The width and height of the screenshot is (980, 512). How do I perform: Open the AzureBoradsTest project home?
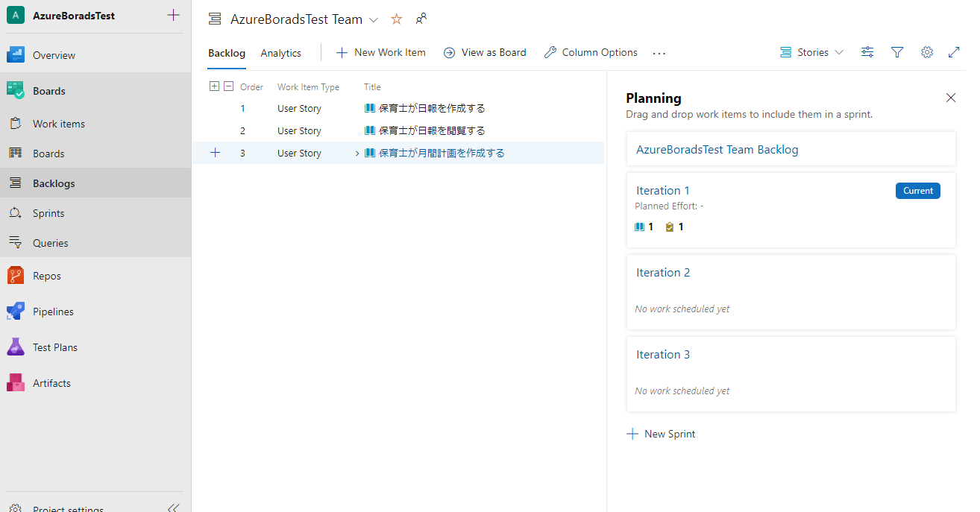point(74,15)
